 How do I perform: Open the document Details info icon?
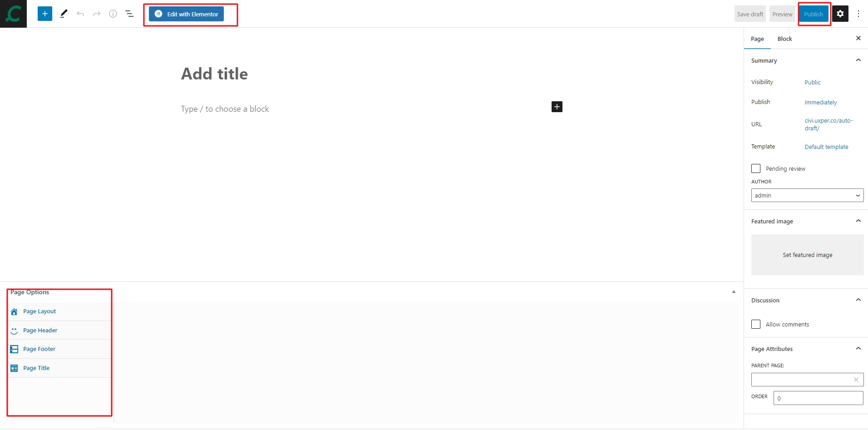click(113, 14)
